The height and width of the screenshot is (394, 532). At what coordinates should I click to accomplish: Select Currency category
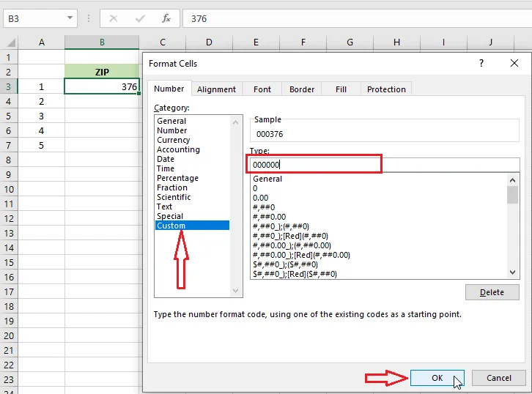[x=193, y=140]
